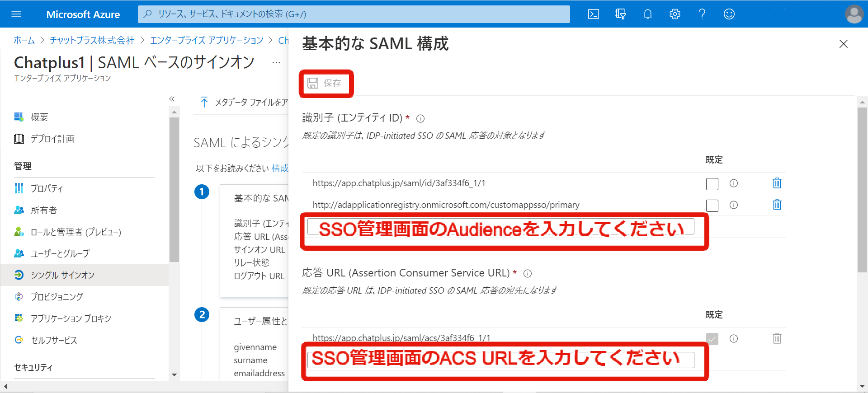Select 所有者 in the side menu
Screen dimensions: 868x393
44,210
